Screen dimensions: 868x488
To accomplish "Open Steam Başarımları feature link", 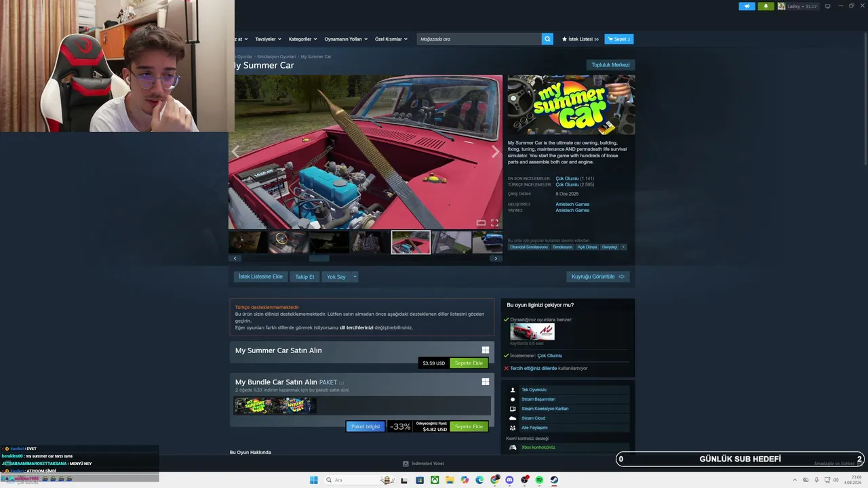I will (538, 399).
